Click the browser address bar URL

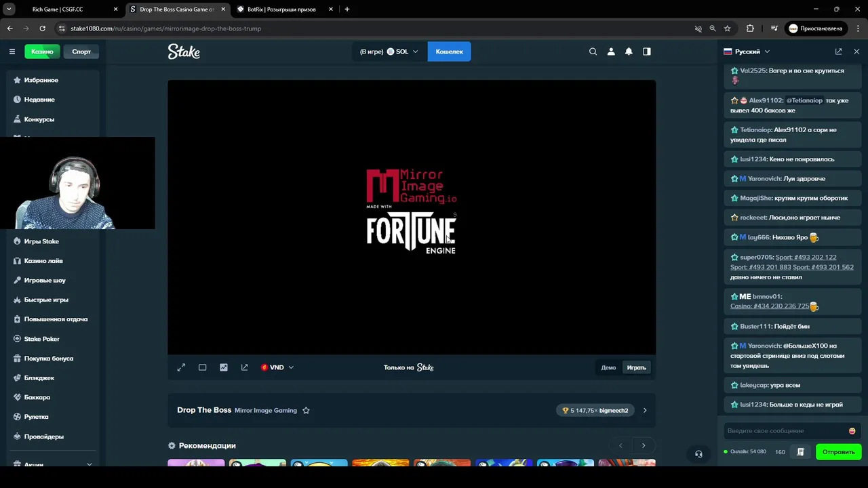166,28
